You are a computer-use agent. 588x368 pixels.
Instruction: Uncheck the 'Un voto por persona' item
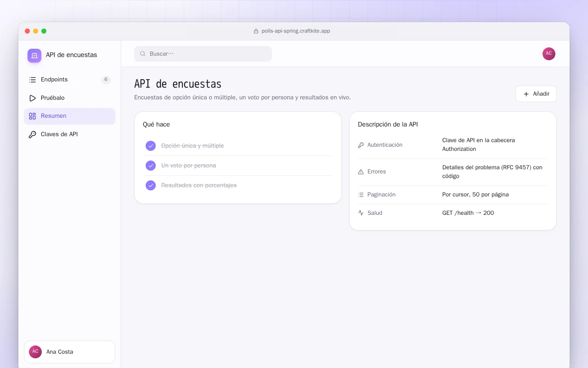(x=151, y=166)
